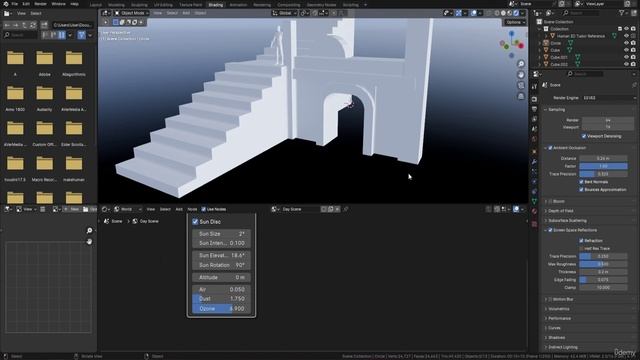Click the Sun Elevation value field
Image resolution: width=640 pixels, height=360 pixels.
pyautogui.click(x=222, y=256)
